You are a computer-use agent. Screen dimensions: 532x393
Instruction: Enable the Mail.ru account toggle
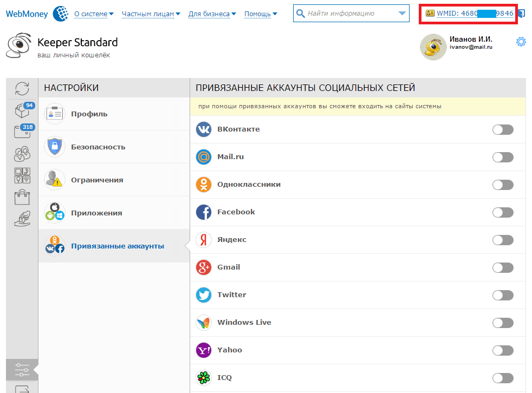(503, 157)
